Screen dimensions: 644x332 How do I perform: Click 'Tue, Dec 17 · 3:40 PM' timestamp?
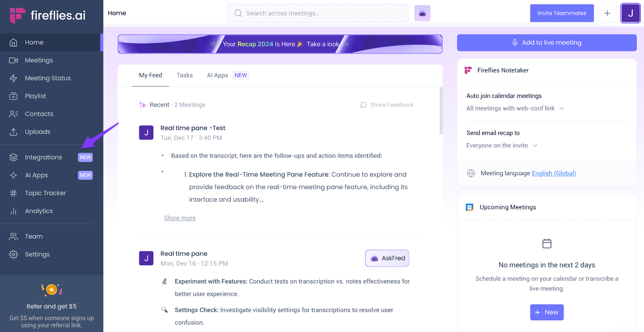[191, 138]
